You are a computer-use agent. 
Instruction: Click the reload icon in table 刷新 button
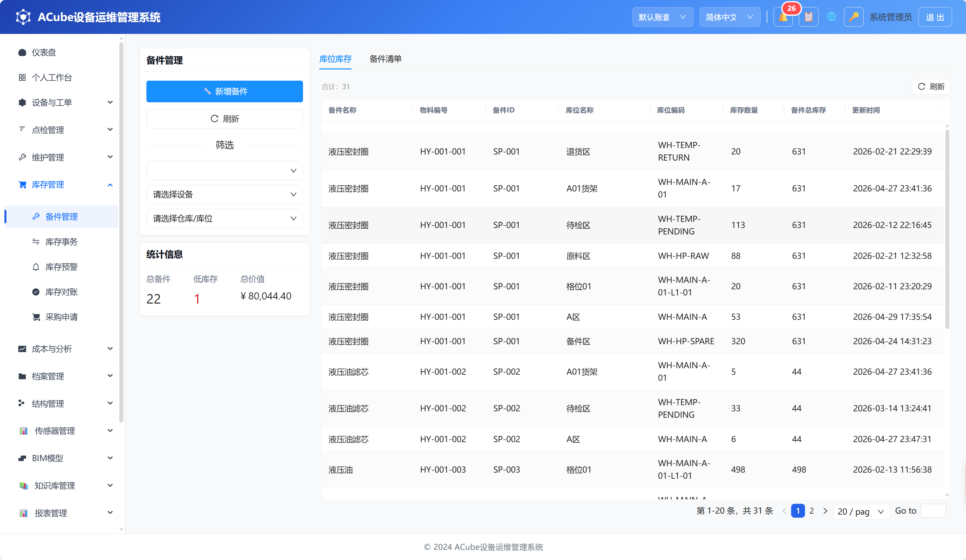point(922,87)
